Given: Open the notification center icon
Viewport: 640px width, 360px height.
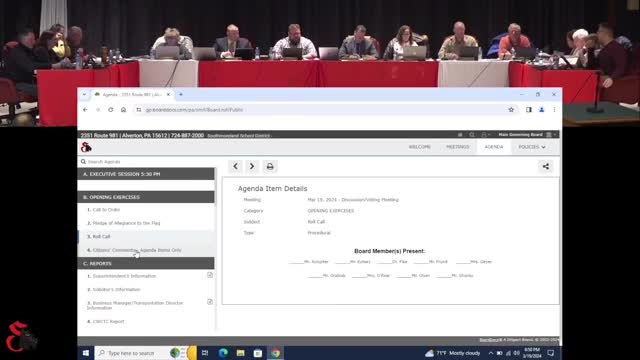Looking at the screenshot, I should [551, 353].
